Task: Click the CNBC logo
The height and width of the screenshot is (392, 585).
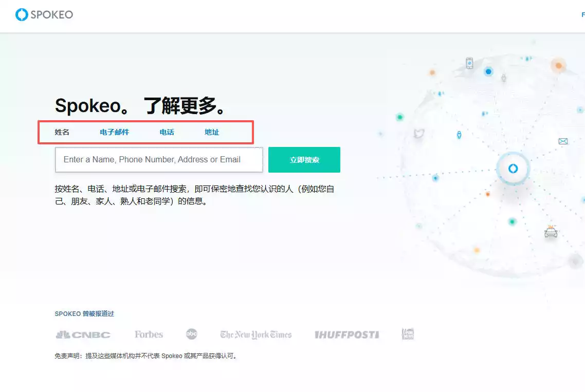Action: [83, 334]
